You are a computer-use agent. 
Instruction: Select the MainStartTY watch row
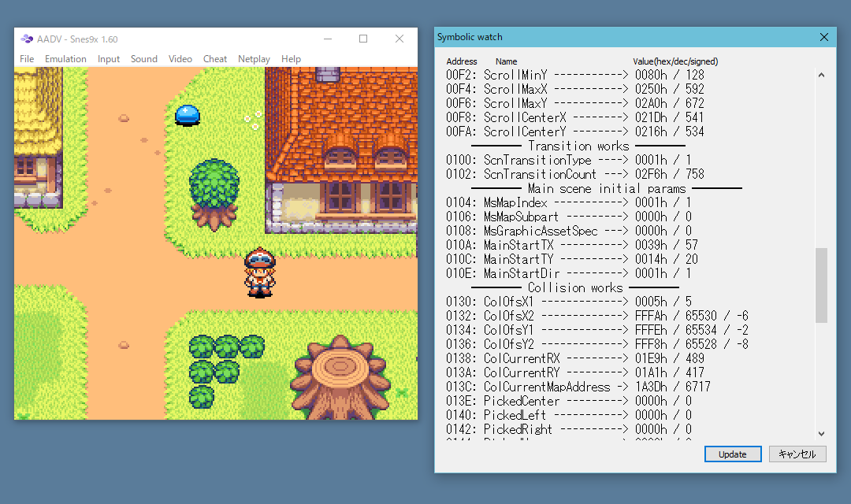[572, 259]
